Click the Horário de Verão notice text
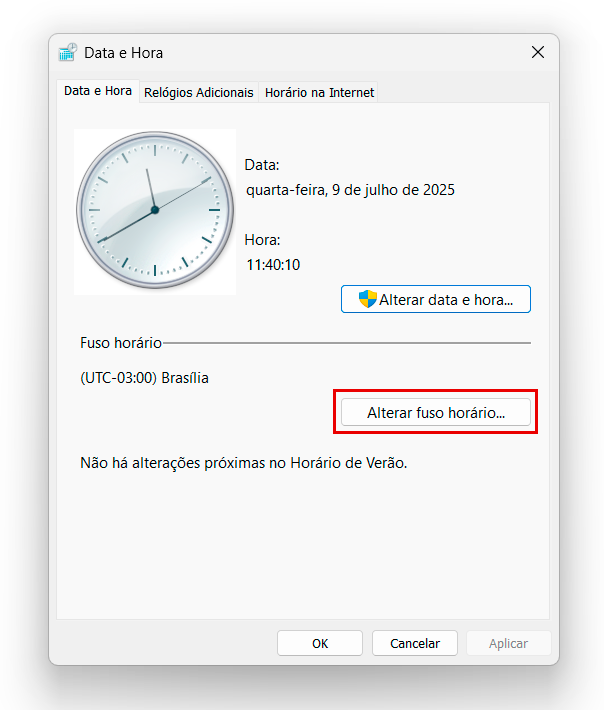The image size is (604, 710). [x=244, y=464]
